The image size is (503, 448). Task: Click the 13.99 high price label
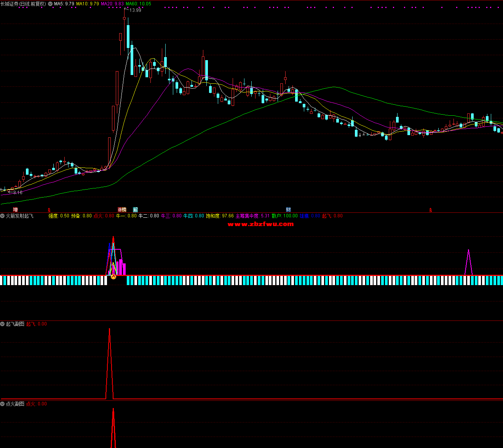tap(135, 10)
